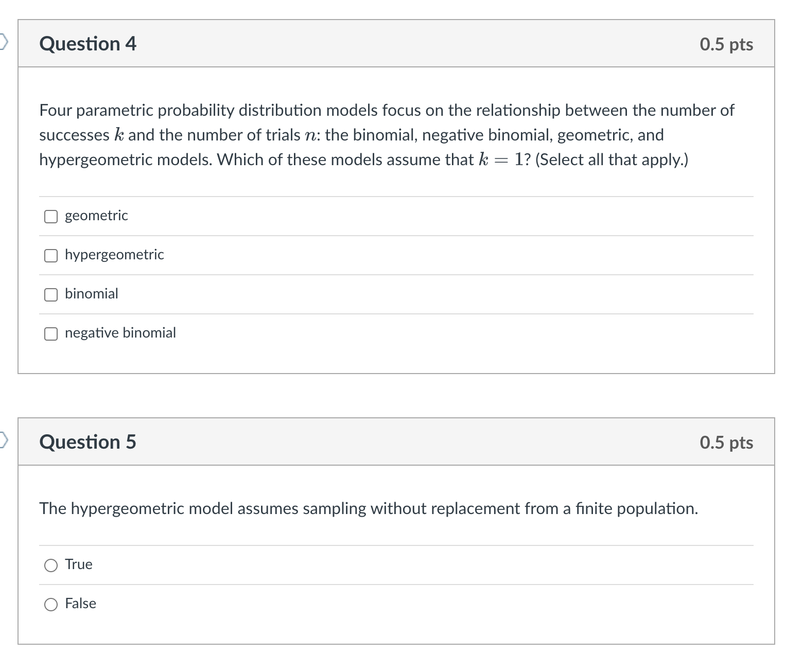Click the Question 4 header

tap(88, 44)
